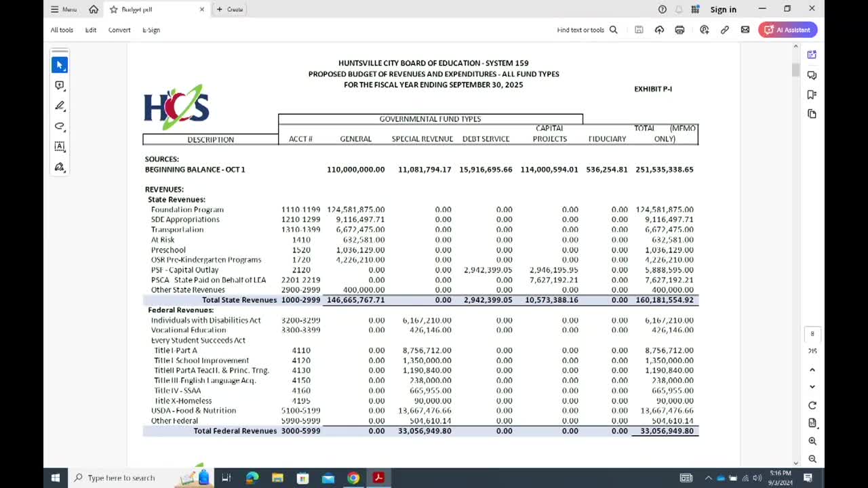Click the USDA - Food & Nutrition label
This screenshot has height=488, width=868.
point(193,411)
